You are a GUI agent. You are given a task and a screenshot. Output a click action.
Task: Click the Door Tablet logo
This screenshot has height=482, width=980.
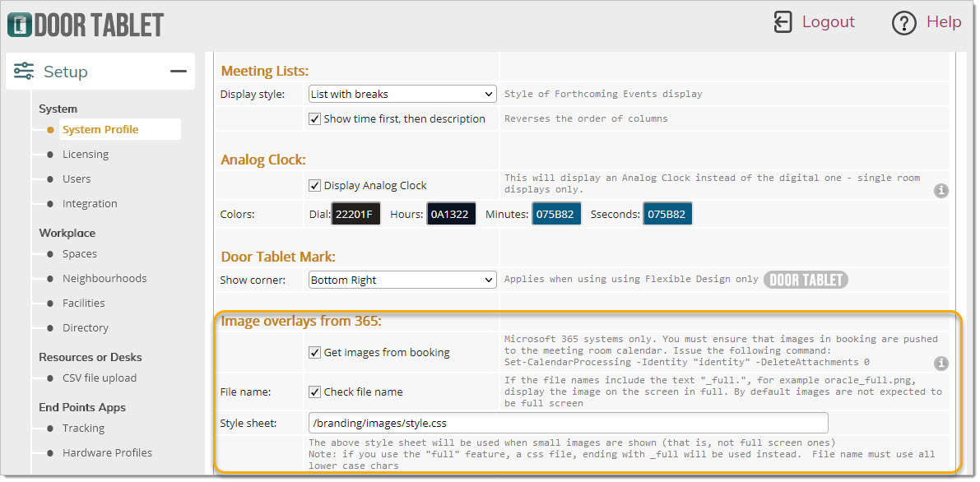click(86, 24)
